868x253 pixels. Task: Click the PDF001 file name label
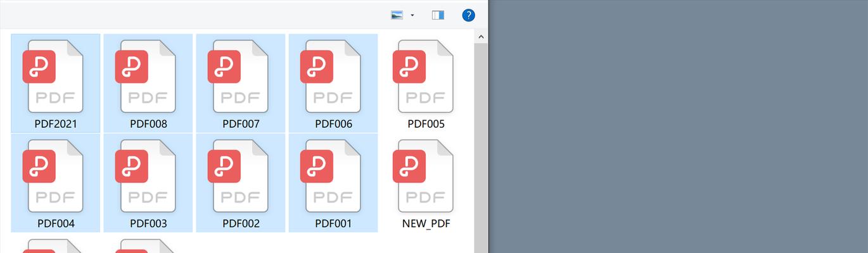pos(333,223)
